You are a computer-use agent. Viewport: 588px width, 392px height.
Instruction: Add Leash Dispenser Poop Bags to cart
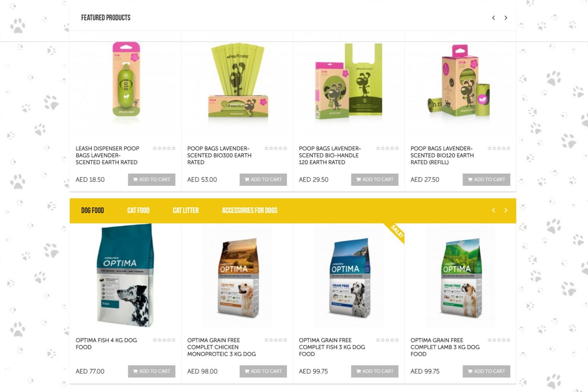pos(152,180)
